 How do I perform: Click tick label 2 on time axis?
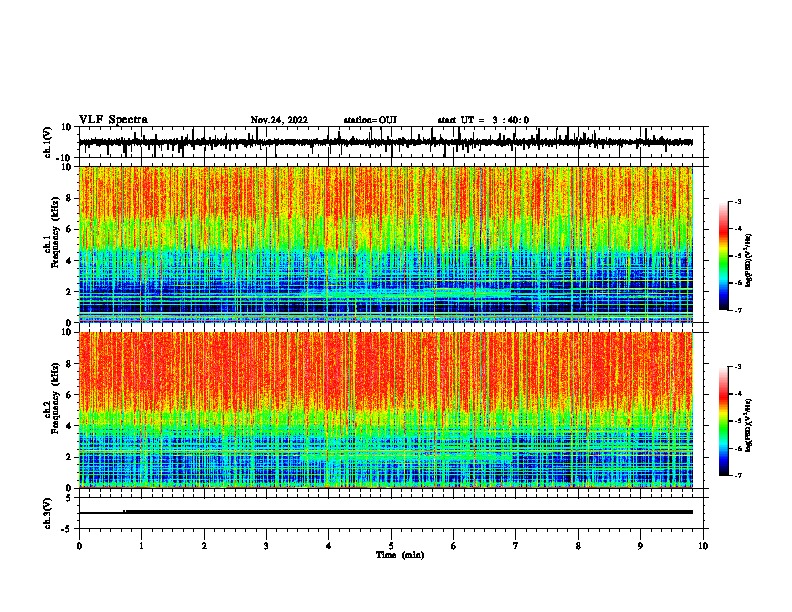click(x=204, y=545)
